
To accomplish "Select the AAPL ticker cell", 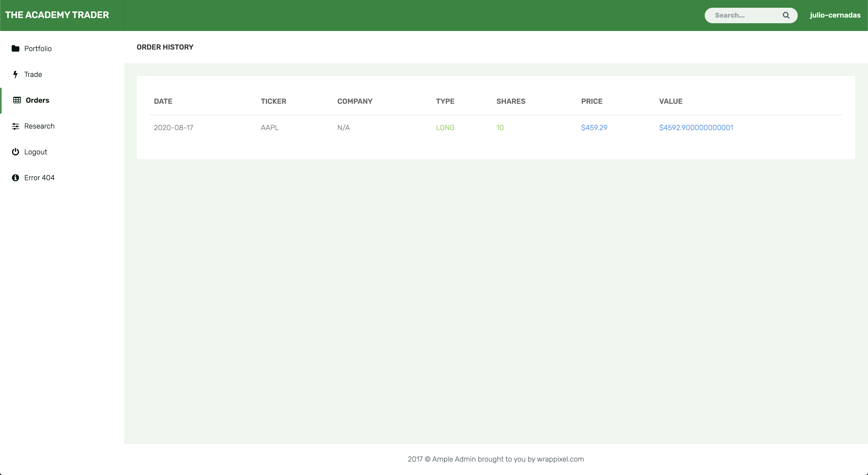I will point(269,128).
